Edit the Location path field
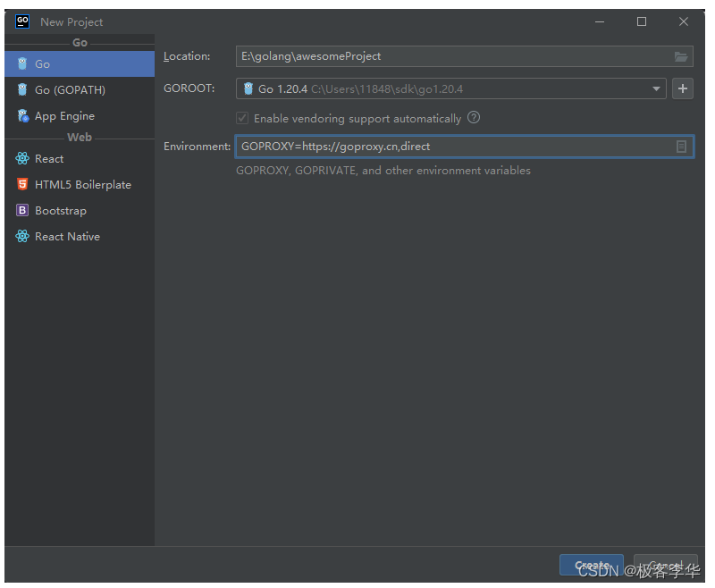 (465, 56)
